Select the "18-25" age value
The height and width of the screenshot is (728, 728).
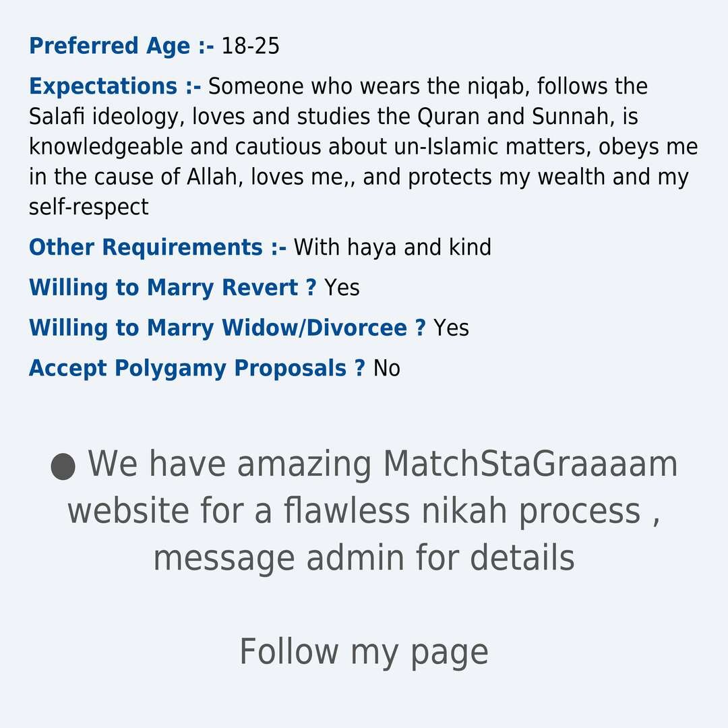click(x=250, y=47)
